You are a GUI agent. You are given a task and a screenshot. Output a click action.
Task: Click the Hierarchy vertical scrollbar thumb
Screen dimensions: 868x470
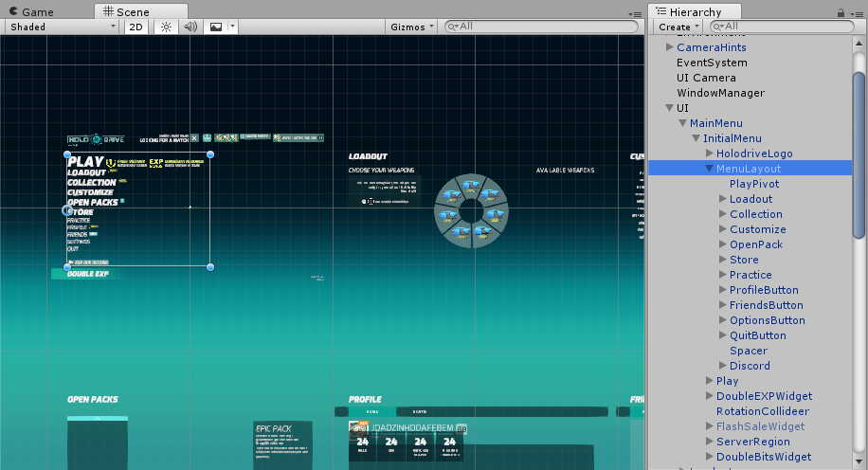coord(859,155)
